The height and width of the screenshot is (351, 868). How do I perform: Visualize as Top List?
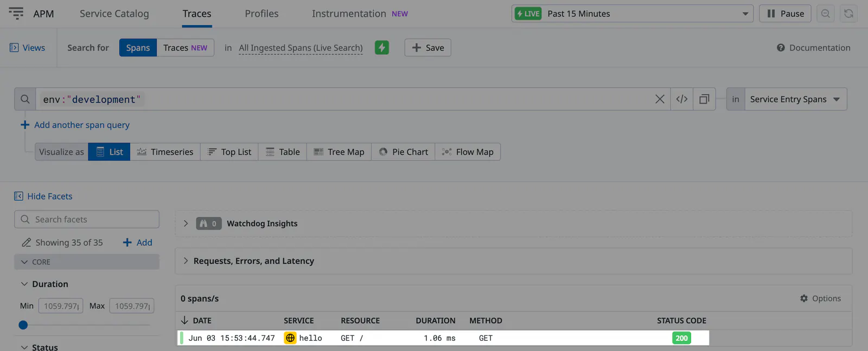click(x=229, y=152)
